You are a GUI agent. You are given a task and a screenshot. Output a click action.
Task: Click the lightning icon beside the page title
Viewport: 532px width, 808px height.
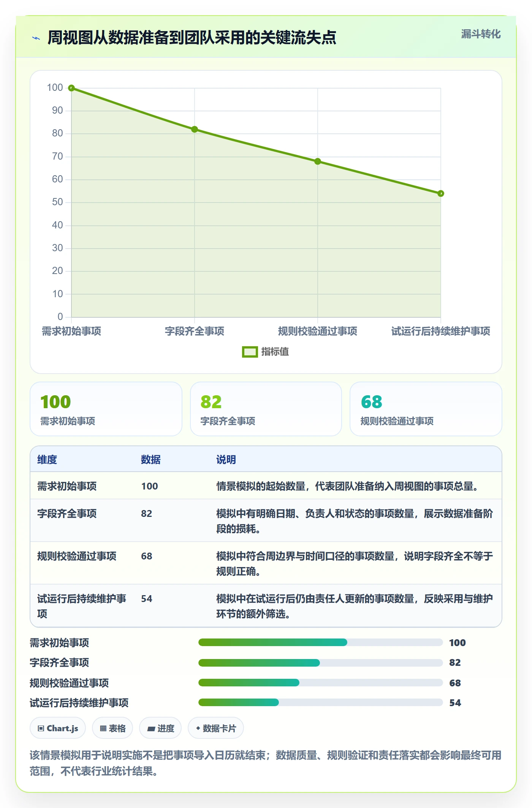pos(36,38)
